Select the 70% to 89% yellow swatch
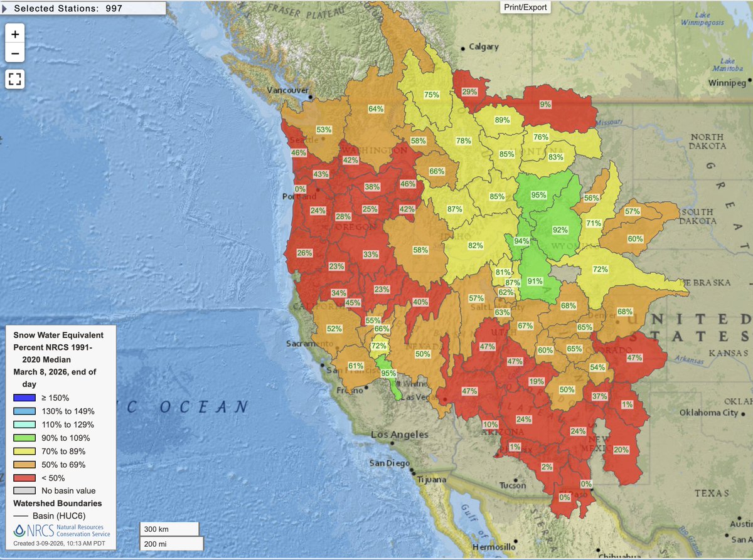Screen dimensions: 753x560 pos(24,452)
